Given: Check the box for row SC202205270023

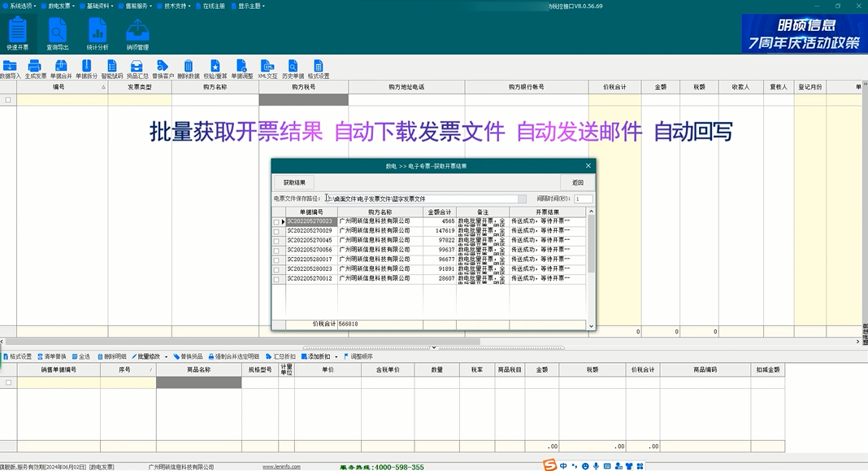Looking at the screenshot, I should point(276,222).
